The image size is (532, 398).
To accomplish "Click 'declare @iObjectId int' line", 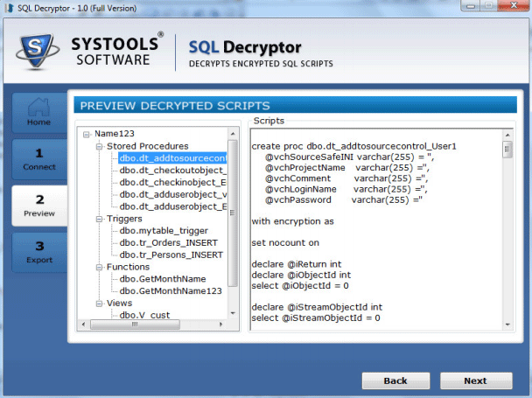I will pos(301,275).
